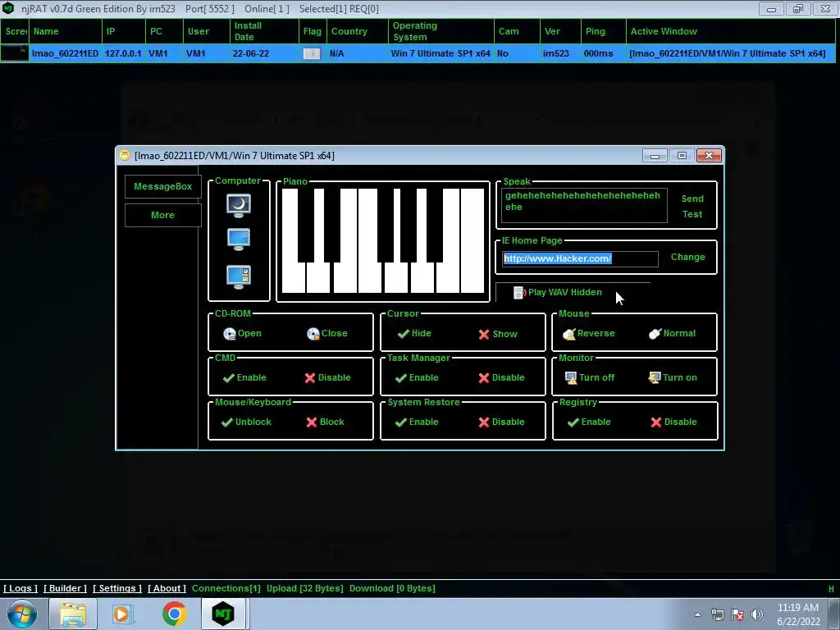Click the green NJ taskbar icon
This screenshot has height=630, width=840.
(223, 614)
